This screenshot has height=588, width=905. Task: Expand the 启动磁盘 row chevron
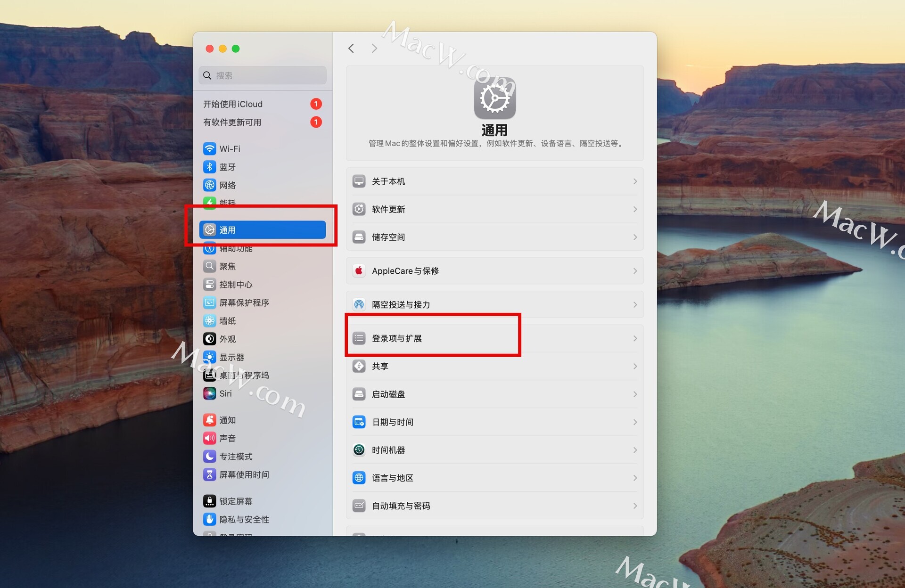[635, 394]
